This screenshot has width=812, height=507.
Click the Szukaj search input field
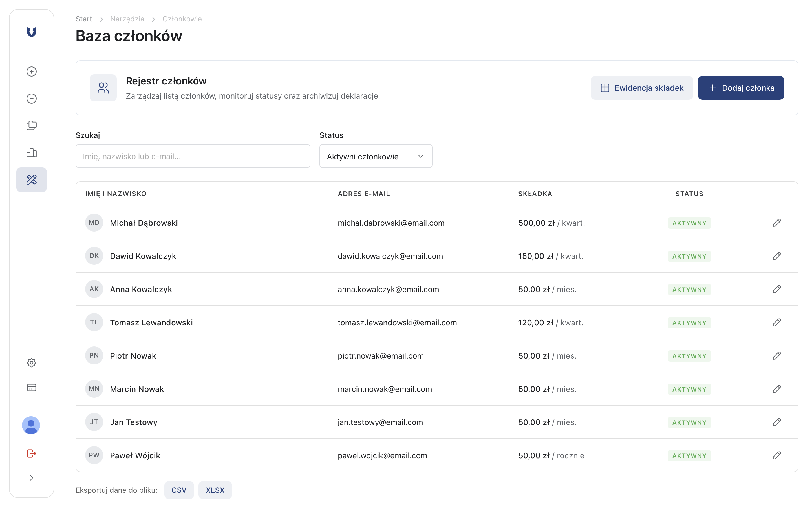[x=193, y=156]
